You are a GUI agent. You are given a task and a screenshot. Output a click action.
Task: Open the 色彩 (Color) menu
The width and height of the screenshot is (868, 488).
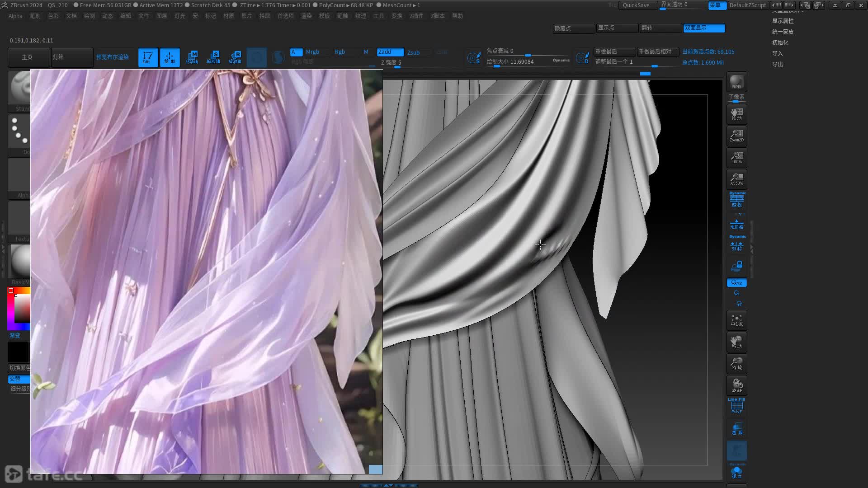click(53, 16)
